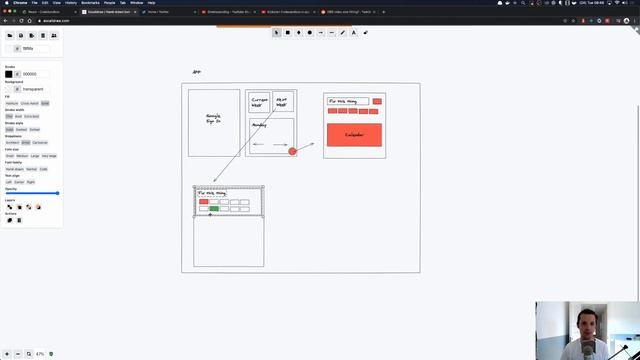Viewport: 640px width, 360px height.
Task: Select the Selection arrow tool
Action: (x=276, y=33)
